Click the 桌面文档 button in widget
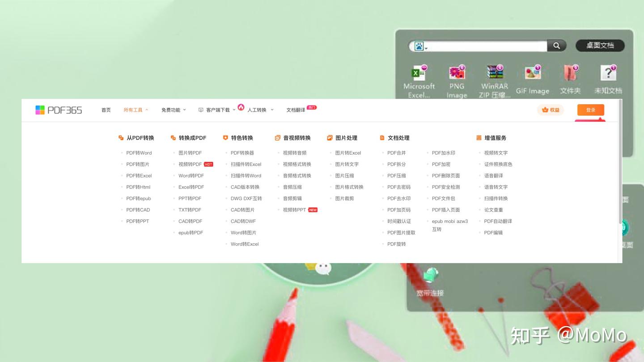 pos(600,46)
